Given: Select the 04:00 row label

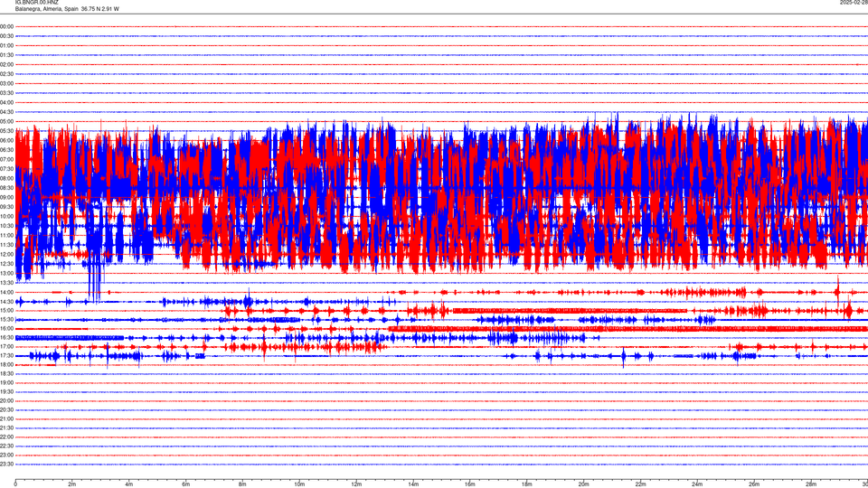Looking at the screenshot, I should [x=6, y=102].
